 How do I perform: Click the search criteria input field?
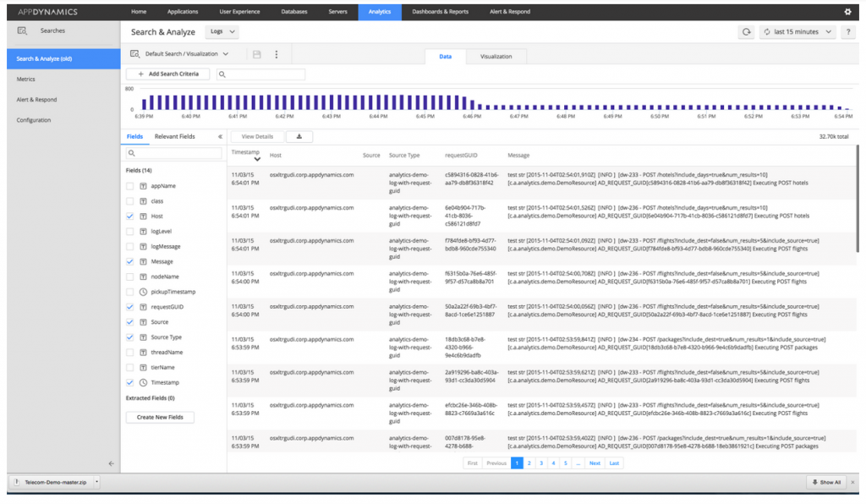(260, 74)
